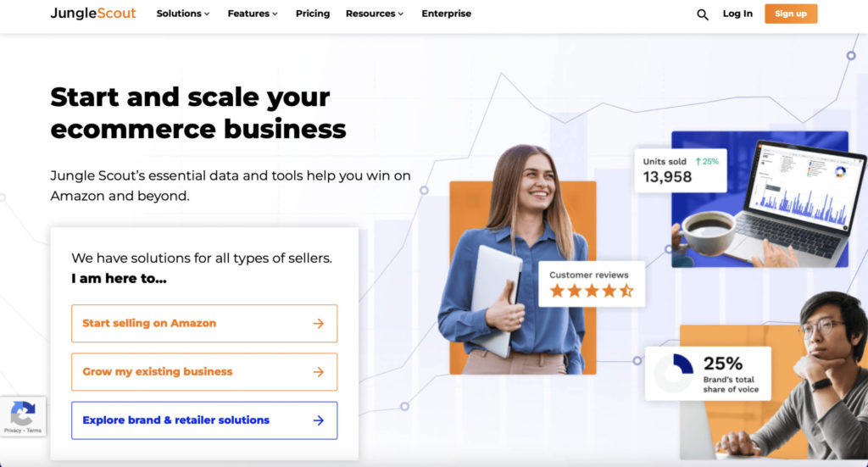Choose Explore brand & retailer solutions
Screen dimensions: 868x467
coord(204,420)
